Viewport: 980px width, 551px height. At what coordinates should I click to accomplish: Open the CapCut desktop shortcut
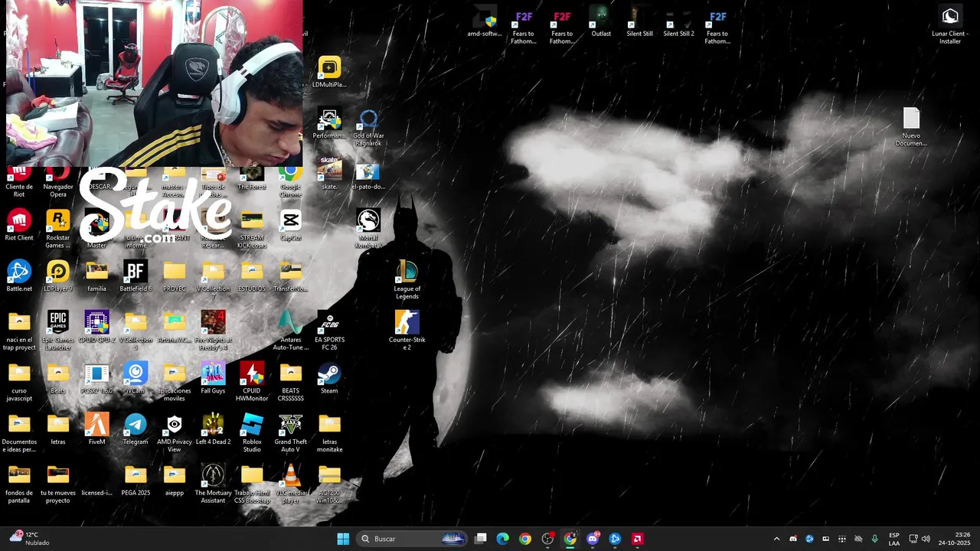point(291,226)
